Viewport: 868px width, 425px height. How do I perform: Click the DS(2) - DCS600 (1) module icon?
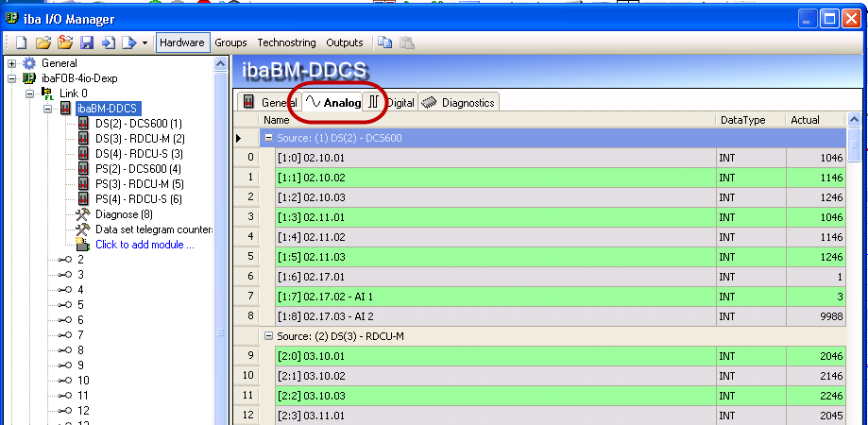click(x=84, y=123)
